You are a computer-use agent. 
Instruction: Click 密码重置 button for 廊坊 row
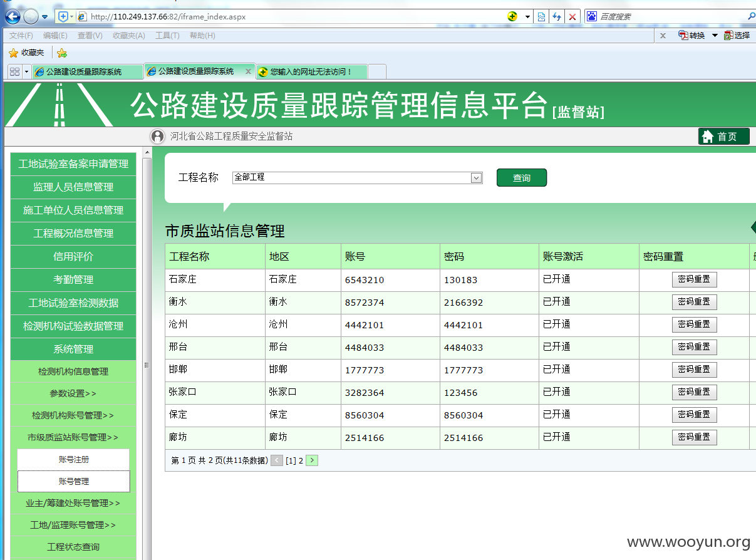(694, 437)
